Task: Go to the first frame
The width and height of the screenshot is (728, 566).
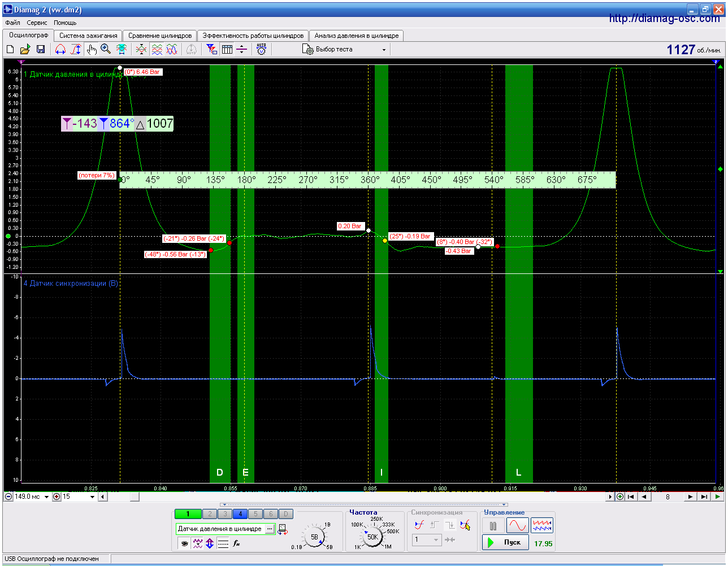Action: pos(630,497)
